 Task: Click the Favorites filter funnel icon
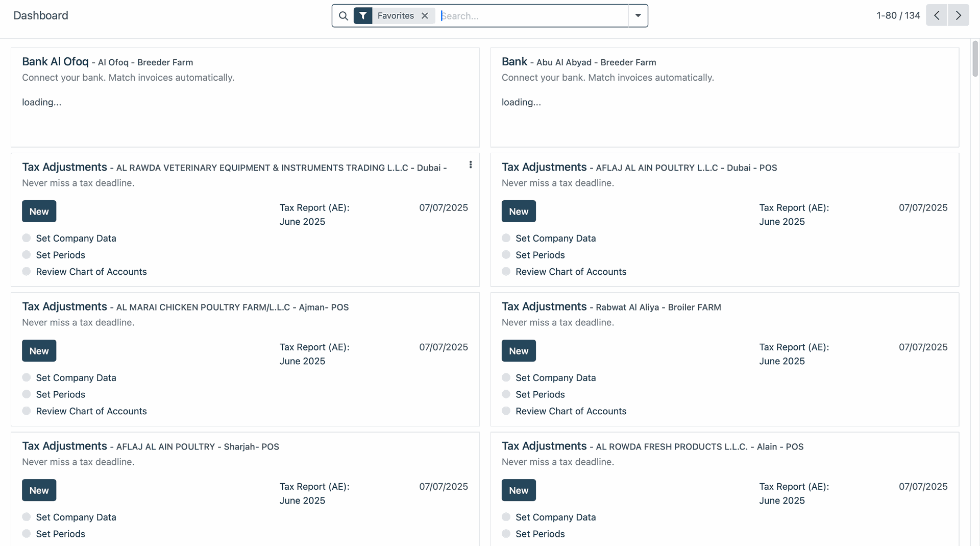[x=363, y=16]
